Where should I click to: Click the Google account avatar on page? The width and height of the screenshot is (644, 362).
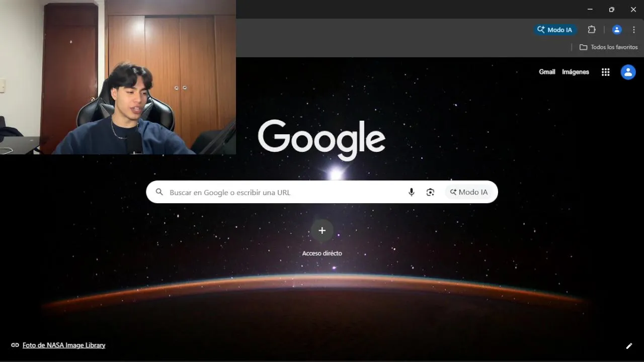pyautogui.click(x=628, y=72)
